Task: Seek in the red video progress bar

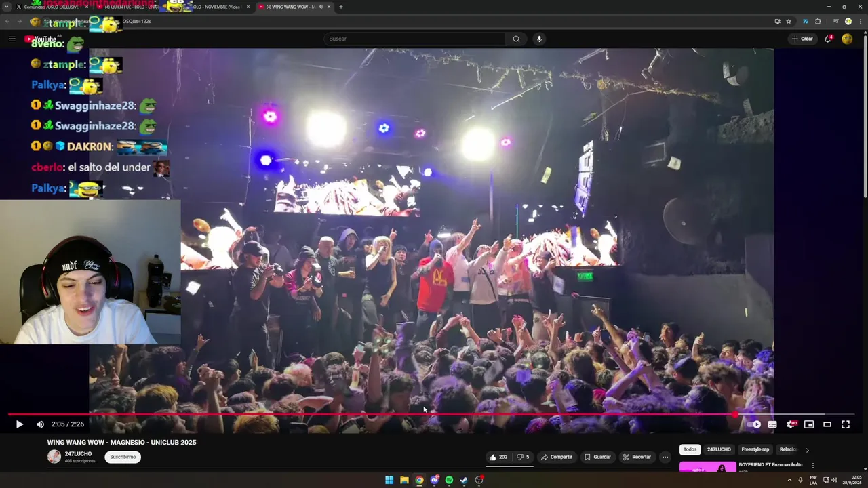Action: 431,414
